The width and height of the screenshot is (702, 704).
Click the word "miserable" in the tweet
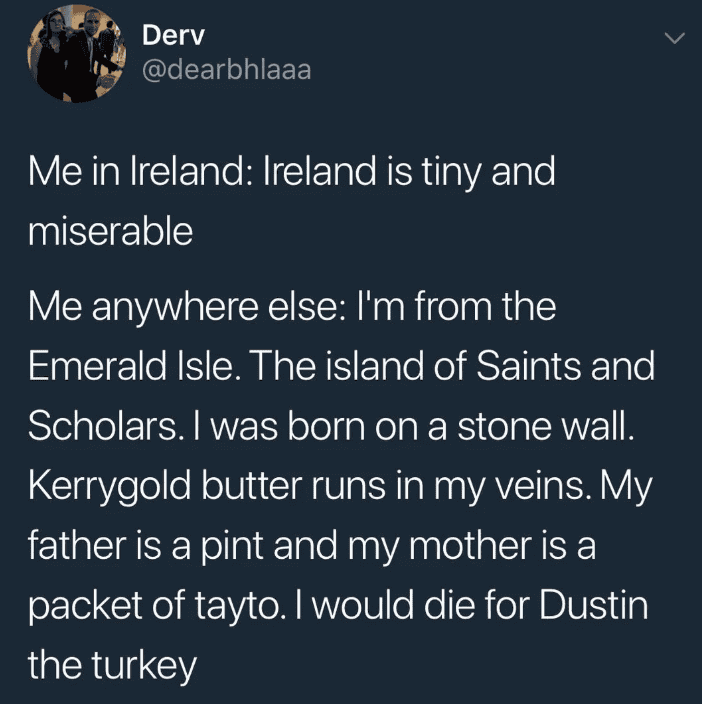pyautogui.click(x=110, y=232)
